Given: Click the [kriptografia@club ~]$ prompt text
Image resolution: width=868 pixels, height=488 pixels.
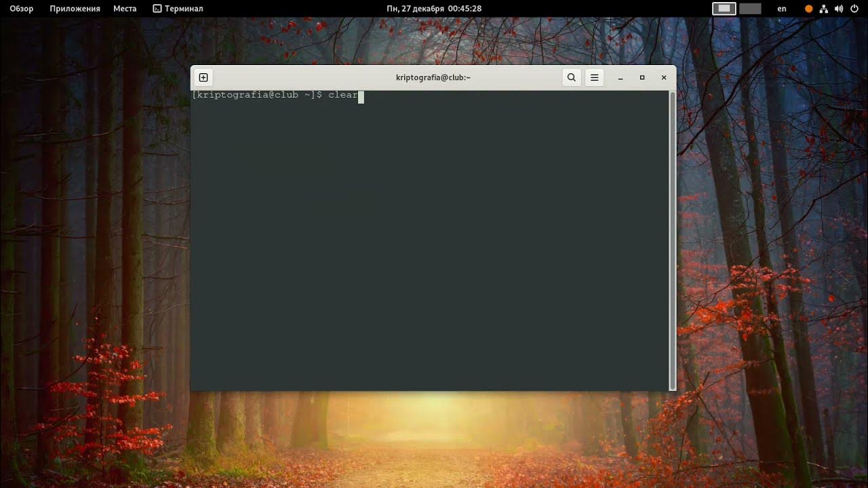Looking at the screenshot, I should [x=257, y=96].
